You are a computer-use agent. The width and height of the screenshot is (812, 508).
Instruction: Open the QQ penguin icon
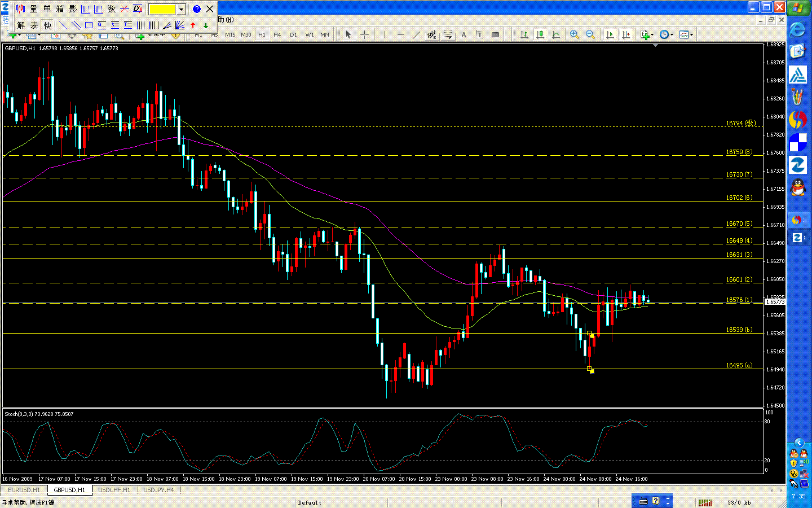point(798,187)
